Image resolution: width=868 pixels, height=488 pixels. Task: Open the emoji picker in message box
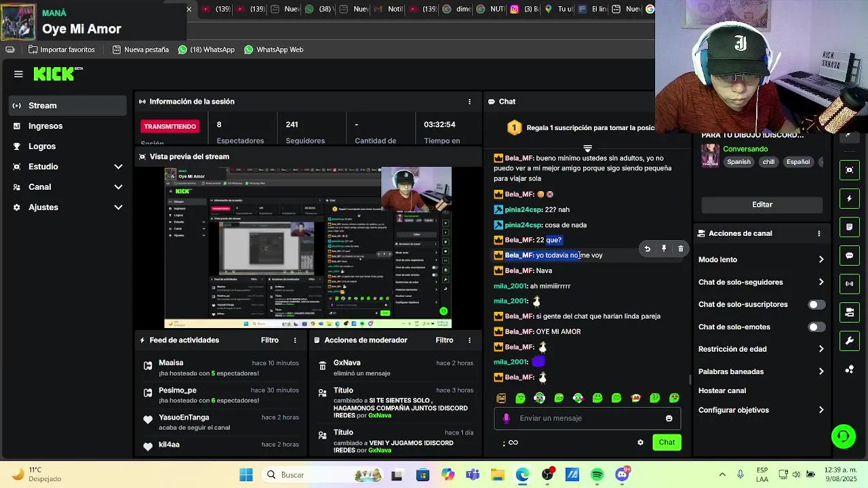pyautogui.click(x=669, y=418)
